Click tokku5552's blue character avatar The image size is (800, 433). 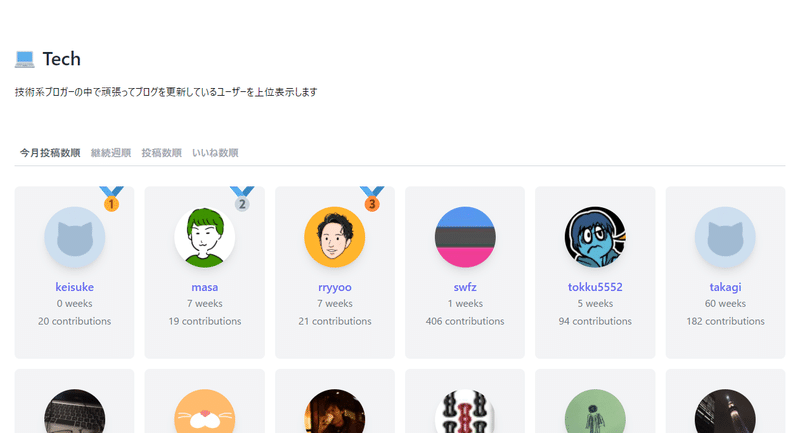click(x=595, y=237)
